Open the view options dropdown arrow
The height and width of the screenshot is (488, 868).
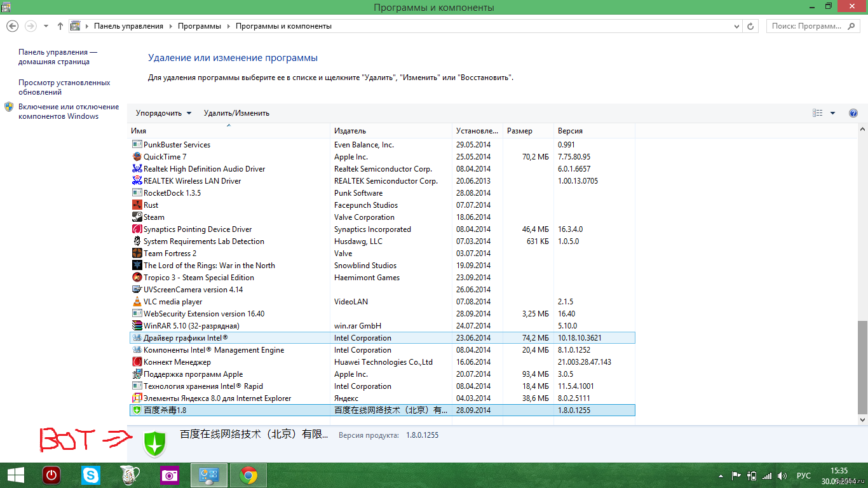[833, 113]
